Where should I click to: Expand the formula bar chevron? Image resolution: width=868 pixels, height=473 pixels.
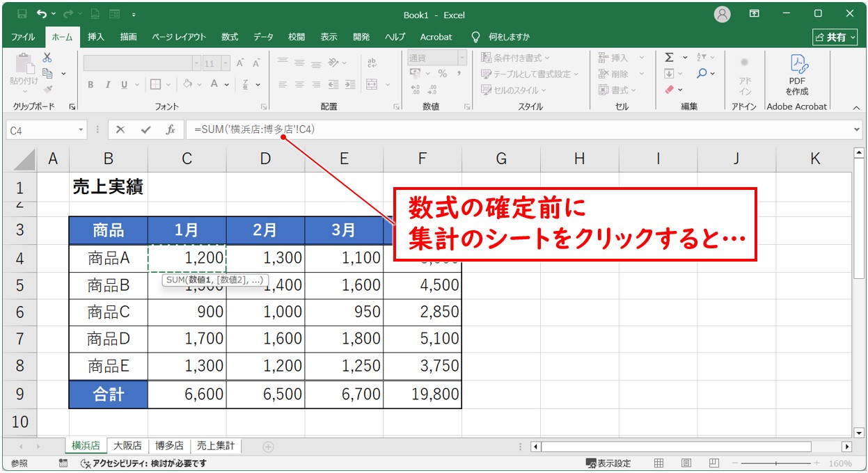857,130
